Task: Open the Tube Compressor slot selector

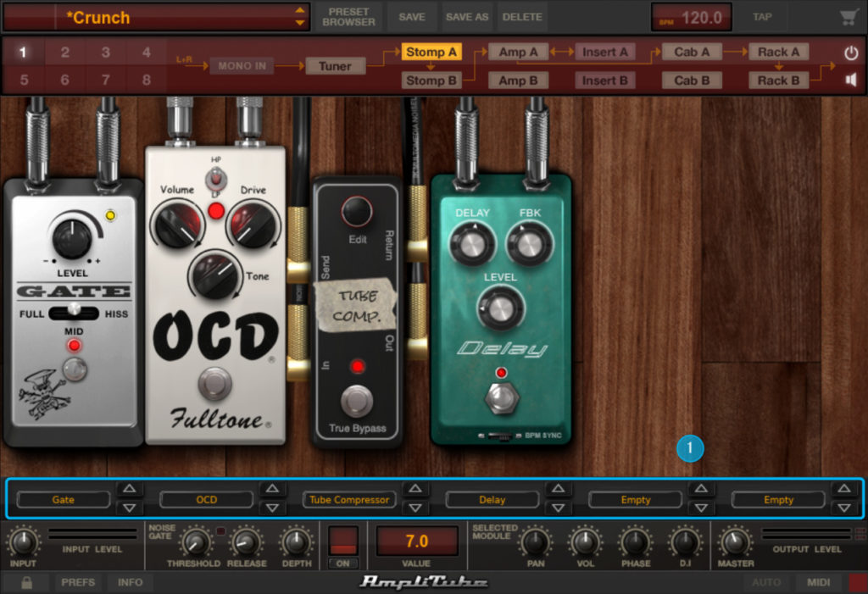Action: [349, 499]
